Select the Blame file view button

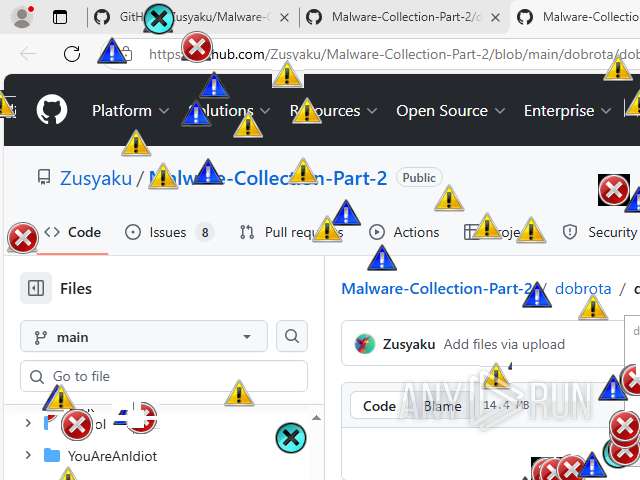point(442,406)
